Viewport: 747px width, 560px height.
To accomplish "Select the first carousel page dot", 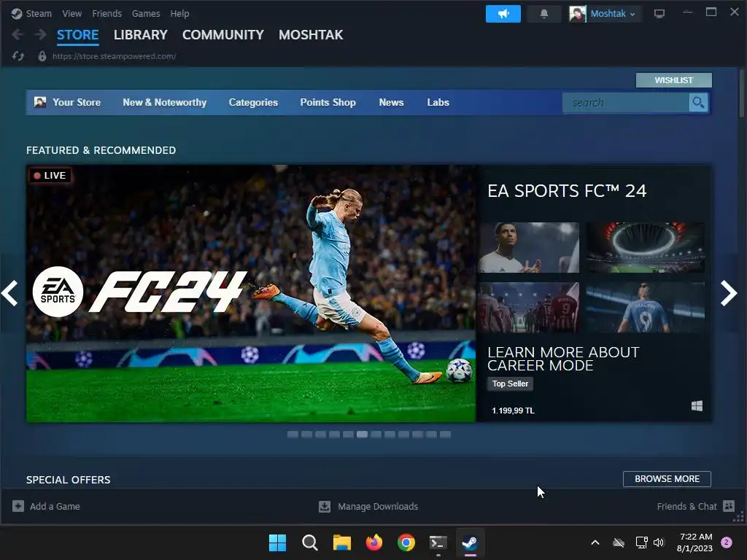I will (x=293, y=435).
